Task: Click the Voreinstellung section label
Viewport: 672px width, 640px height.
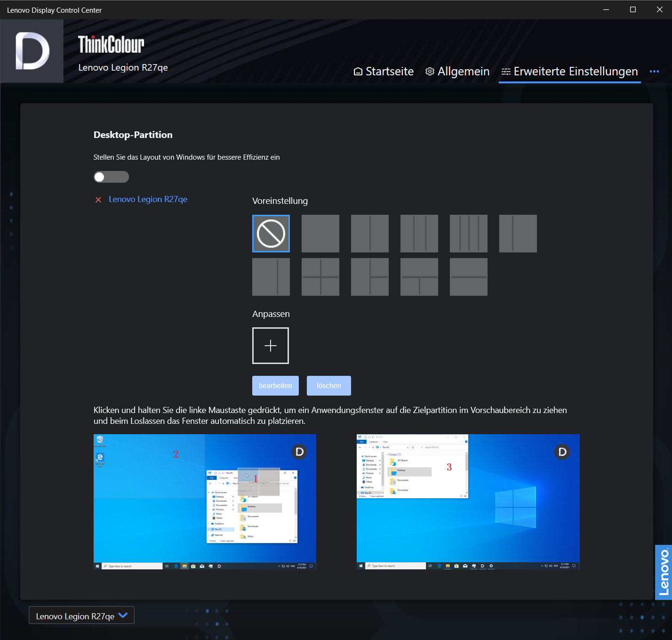Action: pyautogui.click(x=280, y=201)
